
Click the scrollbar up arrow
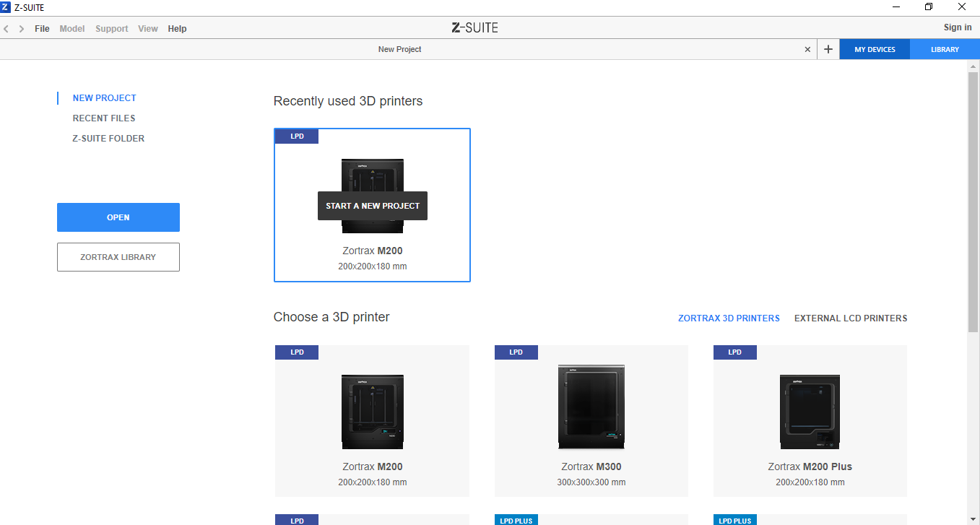pyautogui.click(x=974, y=66)
